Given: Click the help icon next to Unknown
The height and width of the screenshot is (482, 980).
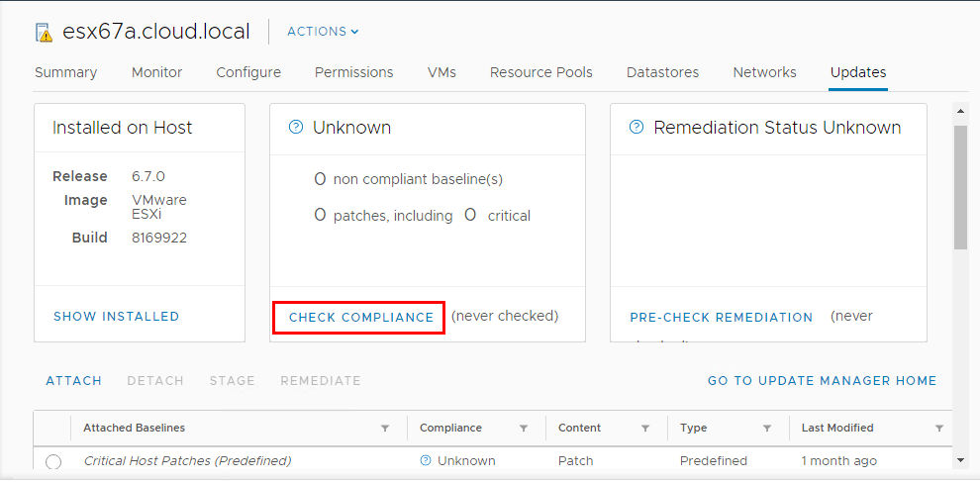Looking at the screenshot, I should [x=295, y=128].
